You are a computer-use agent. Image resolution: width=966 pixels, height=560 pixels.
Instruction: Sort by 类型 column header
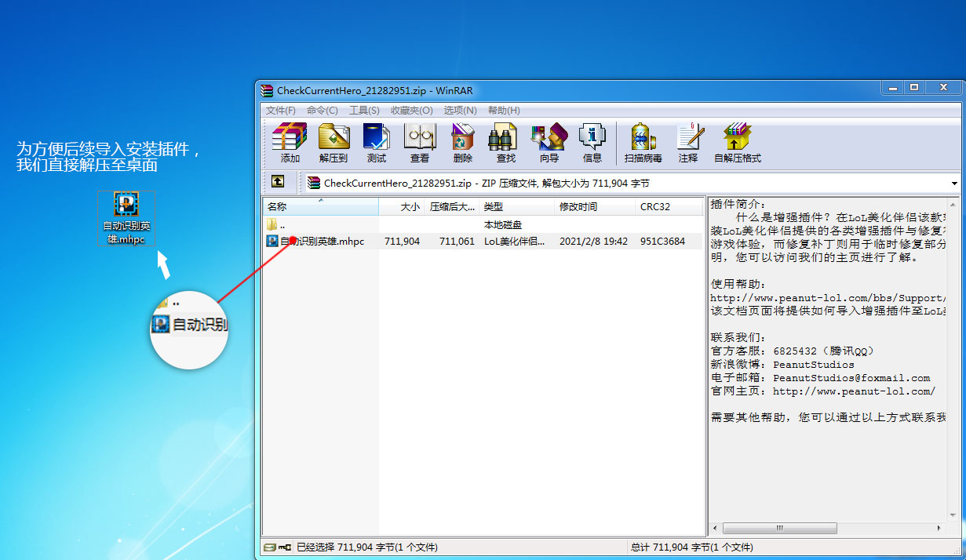click(516, 207)
